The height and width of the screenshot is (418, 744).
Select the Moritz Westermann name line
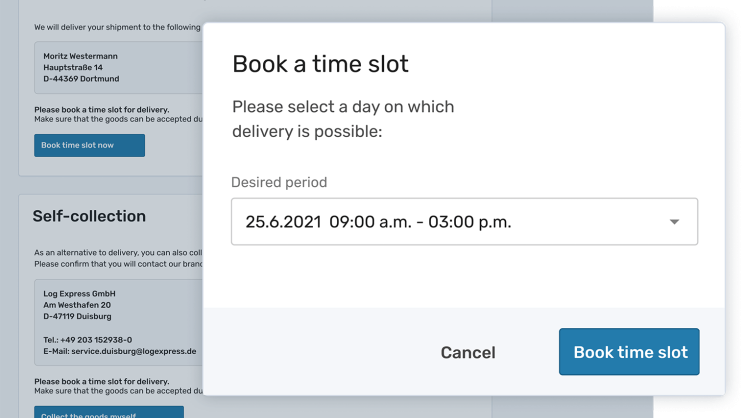tap(82, 56)
